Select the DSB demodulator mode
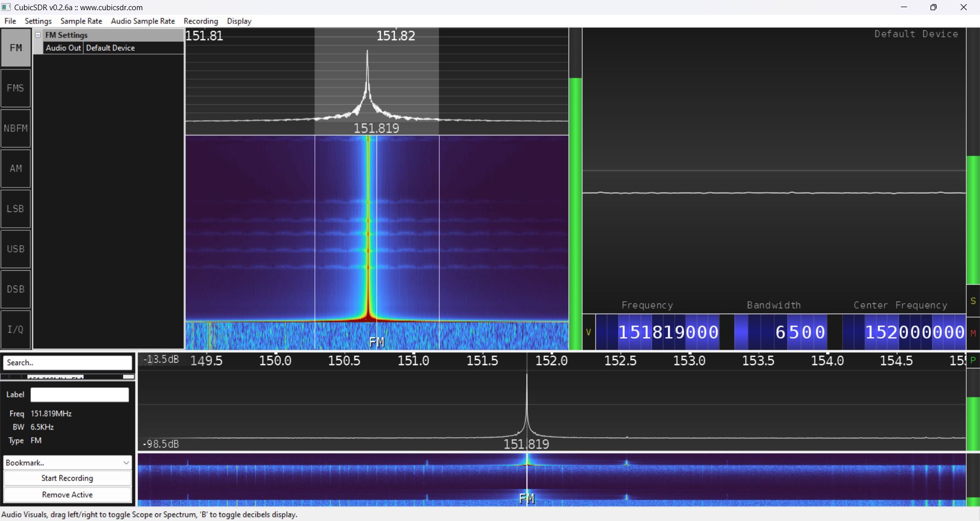980x521 pixels. click(16, 290)
